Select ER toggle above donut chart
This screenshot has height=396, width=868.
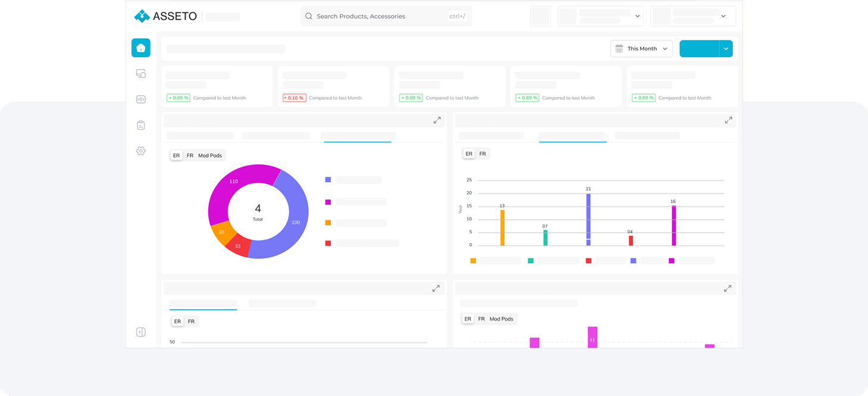click(176, 155)
